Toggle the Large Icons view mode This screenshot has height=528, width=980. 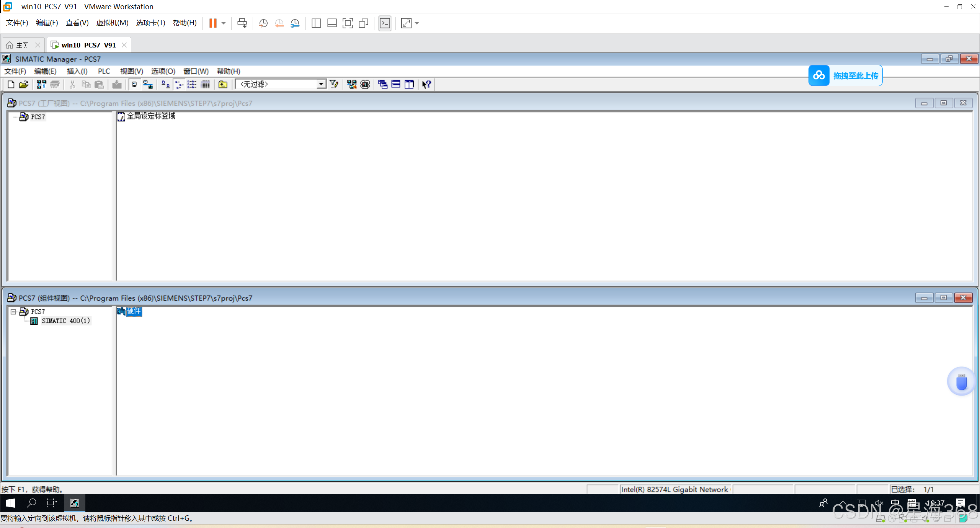(165, 84)
